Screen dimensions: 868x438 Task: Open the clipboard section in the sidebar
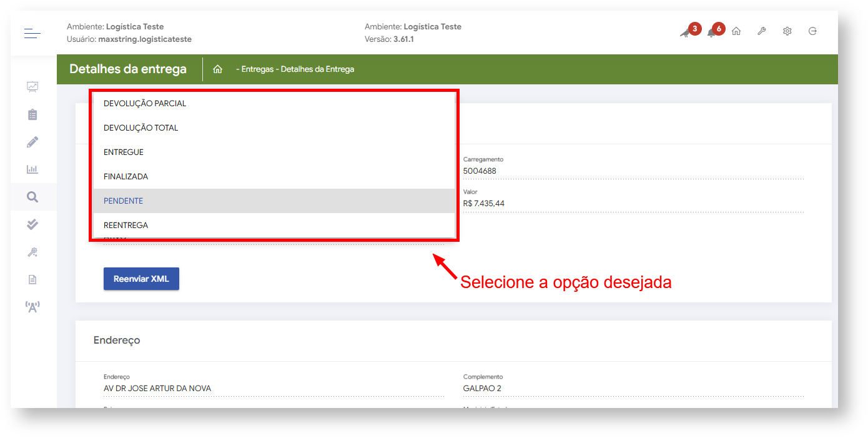coord(32,114)
